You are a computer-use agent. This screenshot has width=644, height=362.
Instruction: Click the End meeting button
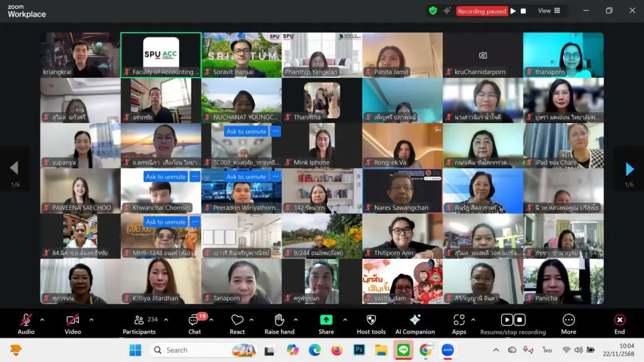click(619, 321)
